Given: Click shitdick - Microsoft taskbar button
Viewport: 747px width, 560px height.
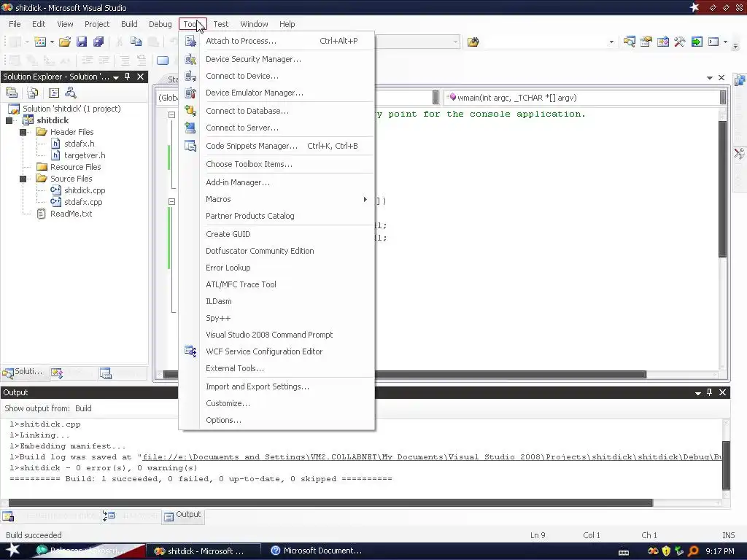Looking at the screenshot, I should [204, 551].
